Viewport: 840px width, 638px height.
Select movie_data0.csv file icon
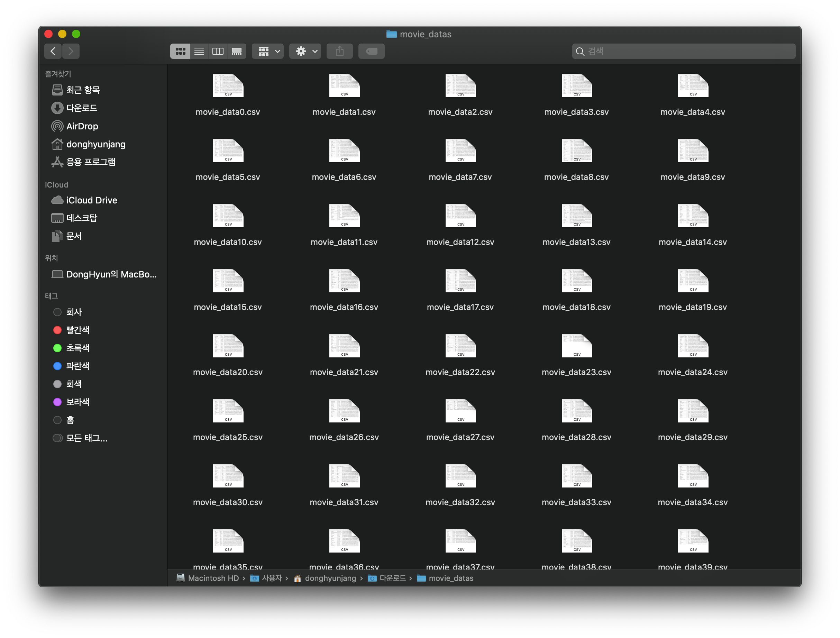tap(228, 85)
